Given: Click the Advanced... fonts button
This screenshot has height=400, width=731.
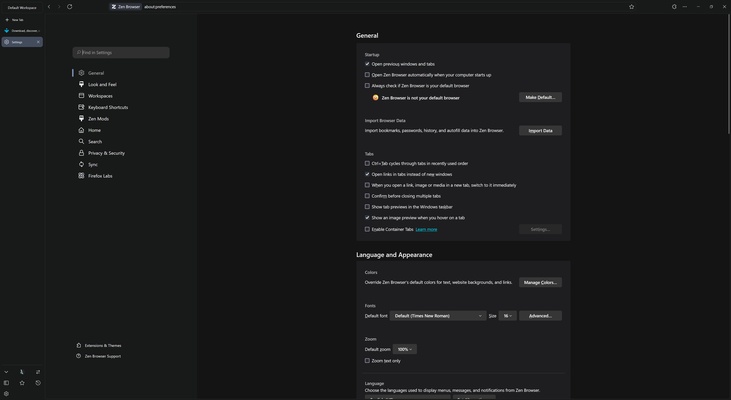Looking at the screenshot, I should click(x=540, y=316).
